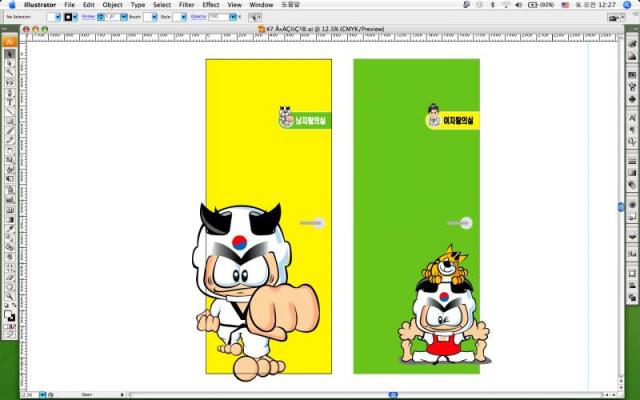Select the Lasso tool
Image resolution: width=640 pixels, height=400 pixels.
pyautogui.click(x=10, y=82)
